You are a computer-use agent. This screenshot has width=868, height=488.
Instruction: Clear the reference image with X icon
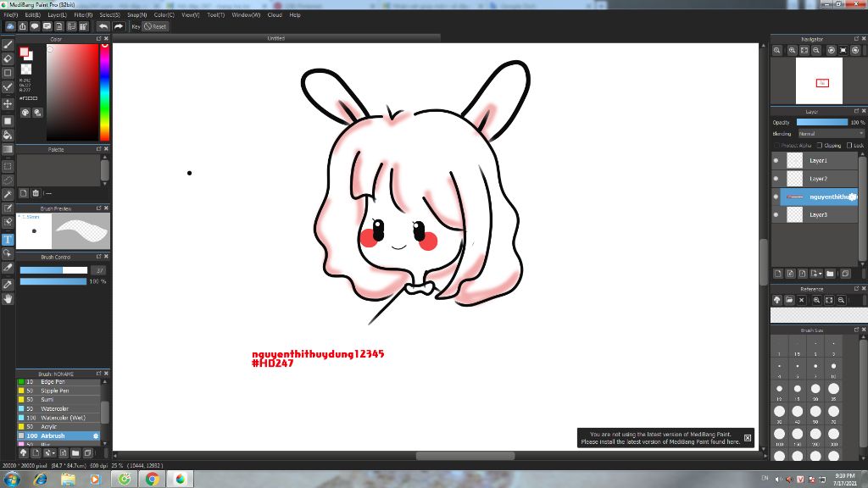(x=802, y=300)
